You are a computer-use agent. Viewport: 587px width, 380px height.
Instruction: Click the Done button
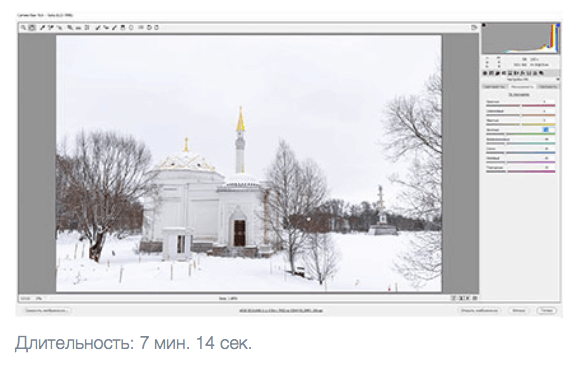pos(547,310)
